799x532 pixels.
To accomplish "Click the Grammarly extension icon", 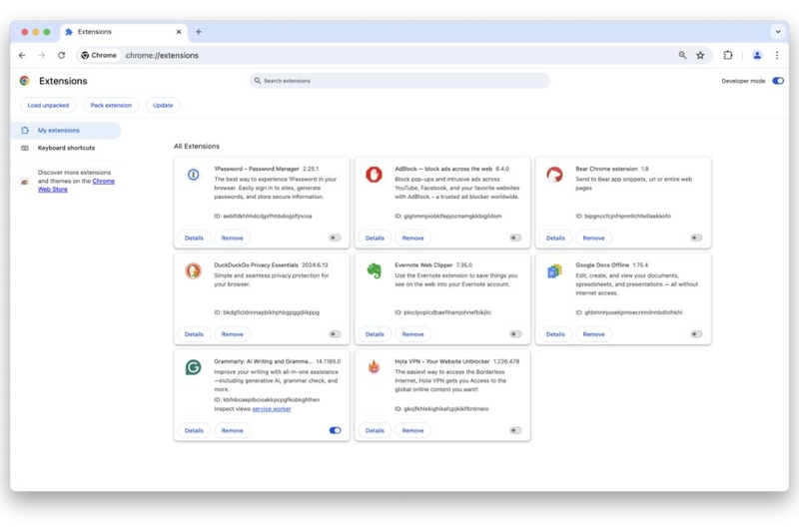I will [193, 367].
